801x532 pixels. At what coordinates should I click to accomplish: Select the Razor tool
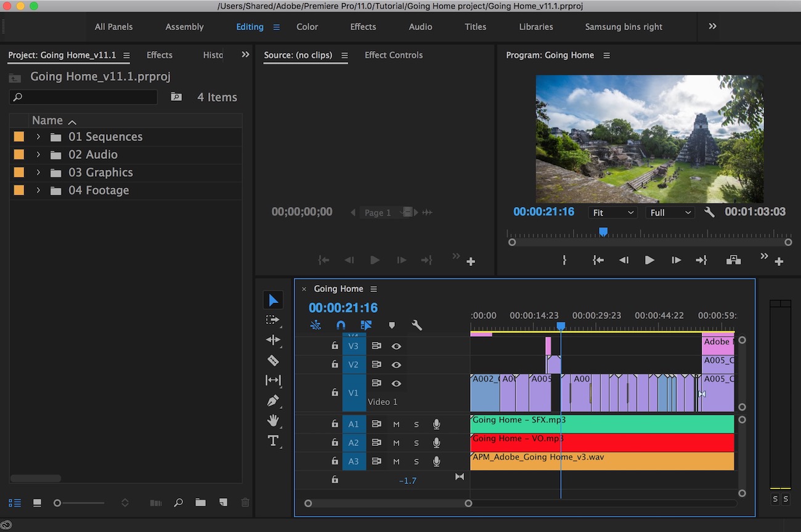[273, 360]
